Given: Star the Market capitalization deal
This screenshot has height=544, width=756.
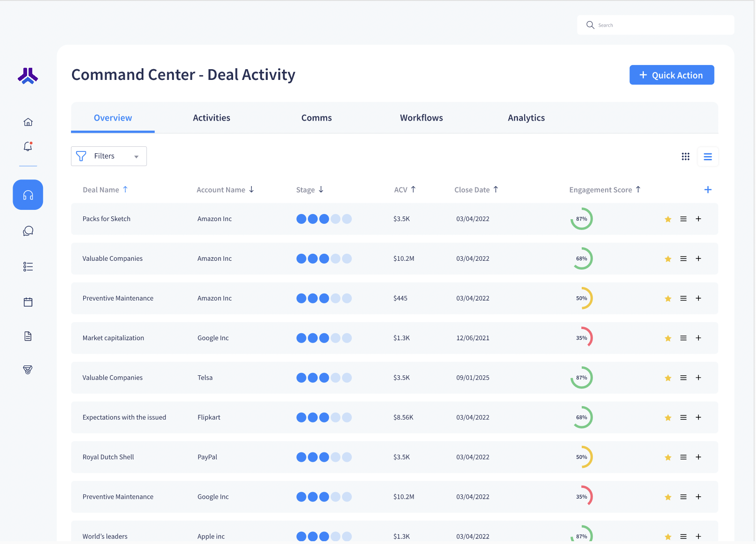Looking at the screenshot, I should pyautogui.click(x=668, y=338).
